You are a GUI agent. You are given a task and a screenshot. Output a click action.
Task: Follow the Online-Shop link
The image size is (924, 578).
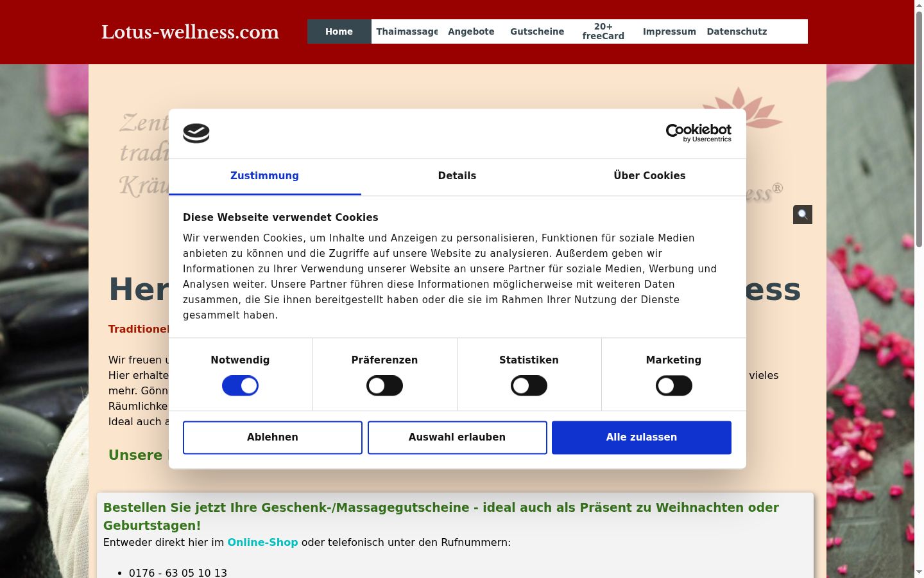(262, 542)
